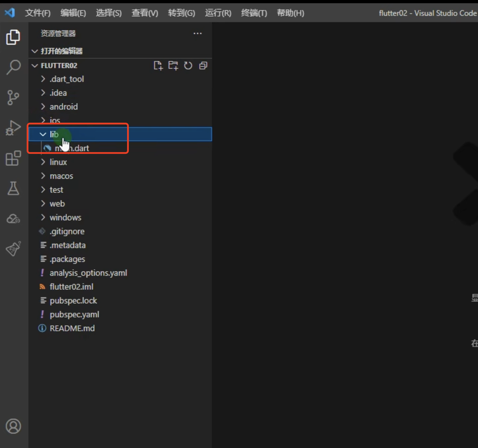Image resolution: width=478 pixels, height=448 pixels.
Task: Open the 帮助(H) menu
Action: coord(290,13)
